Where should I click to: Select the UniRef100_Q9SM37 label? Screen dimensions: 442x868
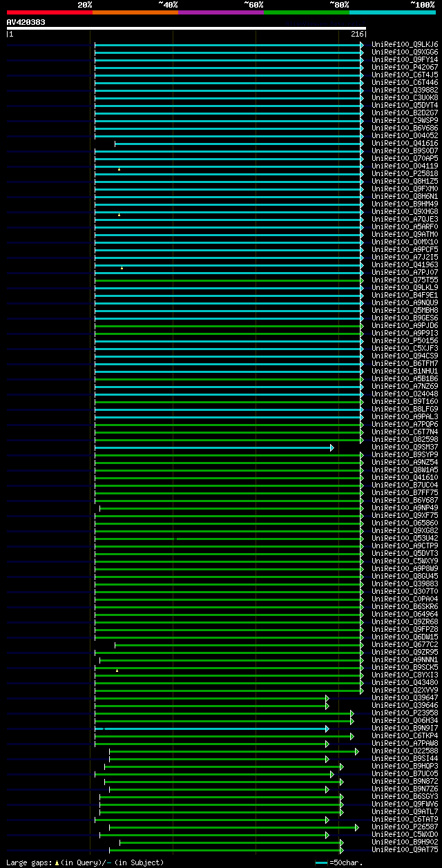(405, 447)
